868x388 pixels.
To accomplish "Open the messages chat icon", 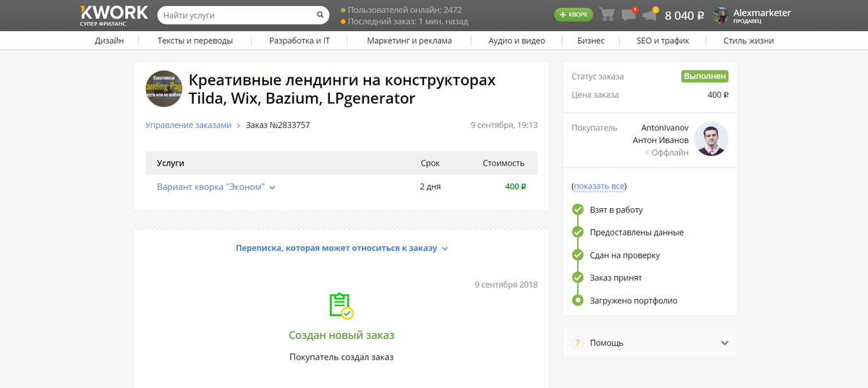I will tap(629, 14).
